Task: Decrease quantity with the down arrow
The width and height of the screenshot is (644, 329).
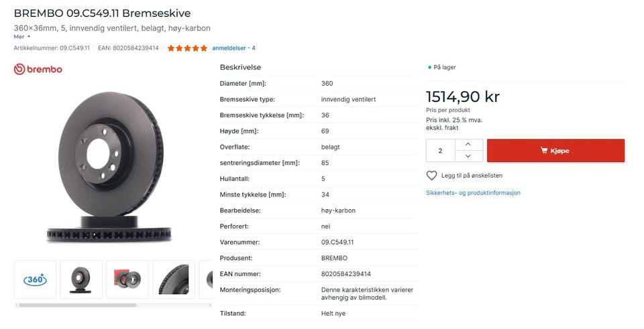Action: point(468,156)
